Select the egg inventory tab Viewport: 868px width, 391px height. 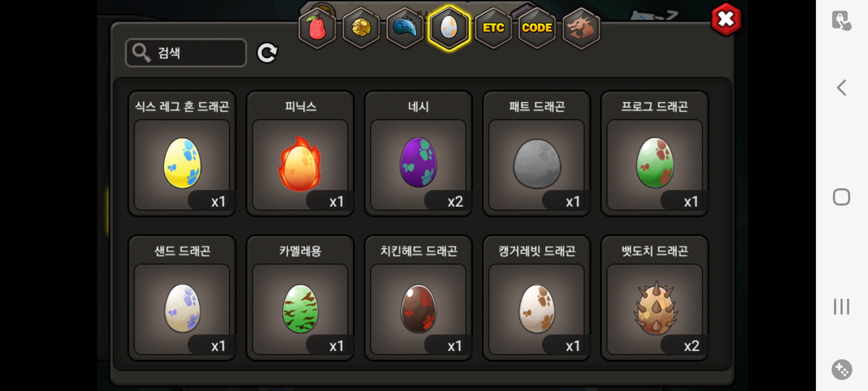[449, 28]
